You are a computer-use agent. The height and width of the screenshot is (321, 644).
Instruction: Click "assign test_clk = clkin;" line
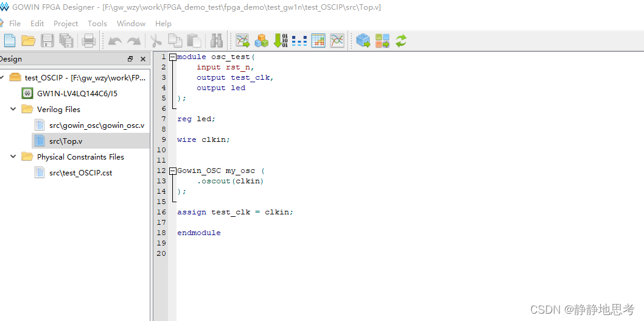[236, 212]
